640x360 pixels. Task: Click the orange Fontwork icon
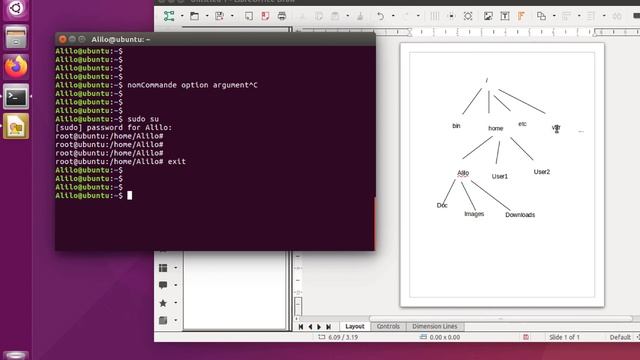[521, 16]
